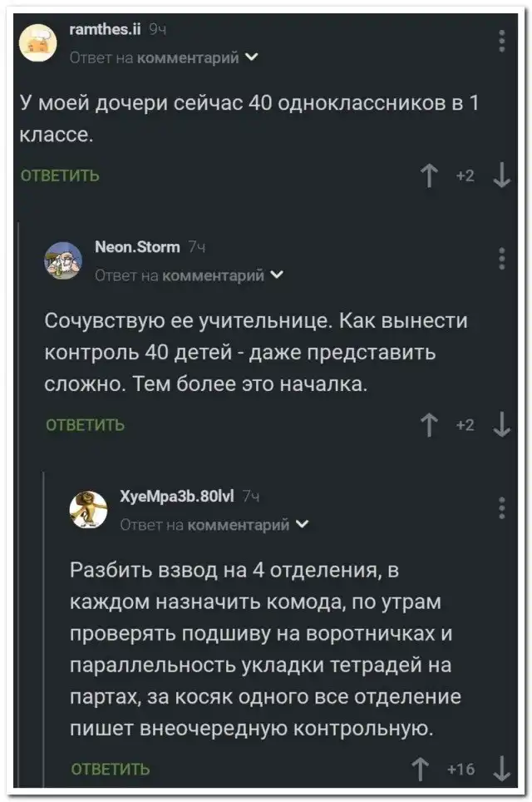Expand parent comment chevron under Neon.Storm
Viewport: 532px width, 802px height.
pos(278,275)
